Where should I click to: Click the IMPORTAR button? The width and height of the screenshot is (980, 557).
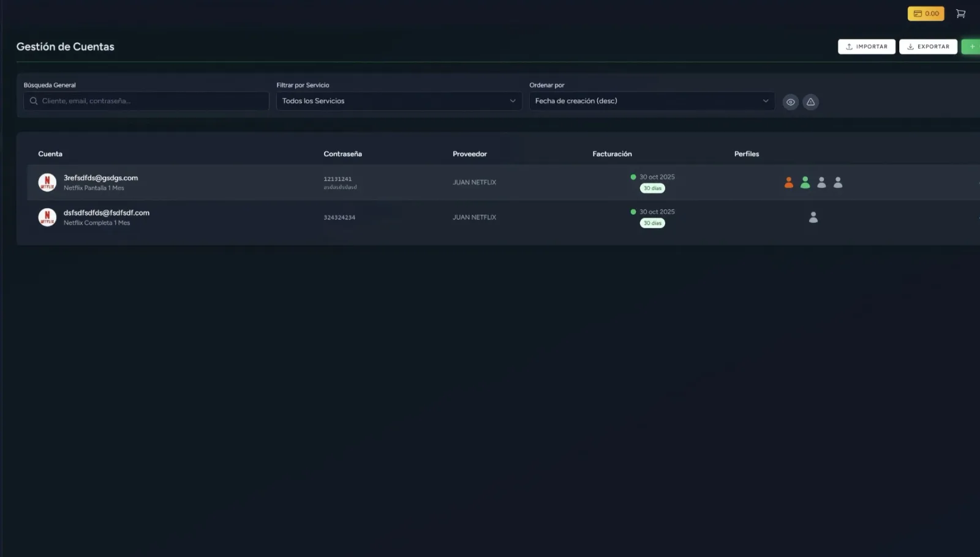pos(867,47)
